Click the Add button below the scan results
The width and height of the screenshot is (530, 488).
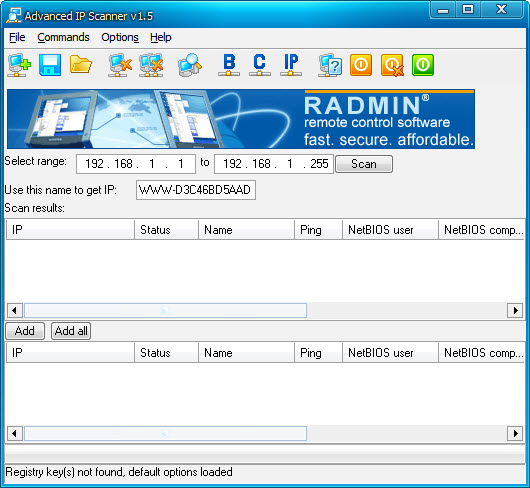pos(25,331)
